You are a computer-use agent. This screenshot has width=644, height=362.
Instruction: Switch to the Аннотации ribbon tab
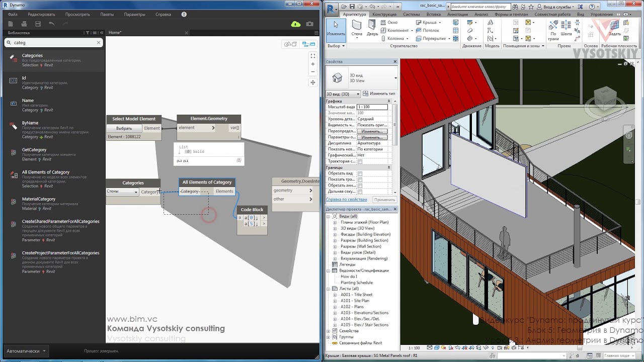[457, 15]
